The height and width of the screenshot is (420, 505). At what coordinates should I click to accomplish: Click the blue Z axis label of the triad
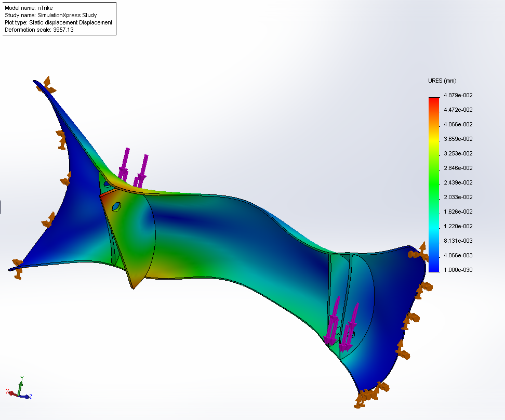31,397
